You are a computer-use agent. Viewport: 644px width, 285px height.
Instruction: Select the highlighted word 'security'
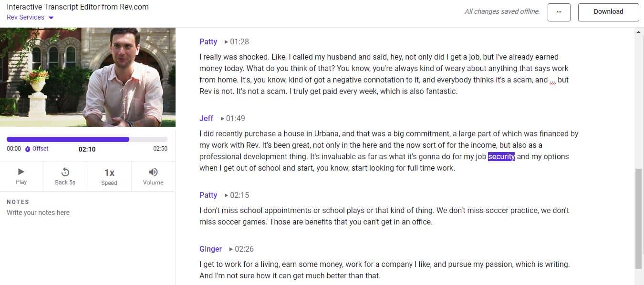click(501, 156)
